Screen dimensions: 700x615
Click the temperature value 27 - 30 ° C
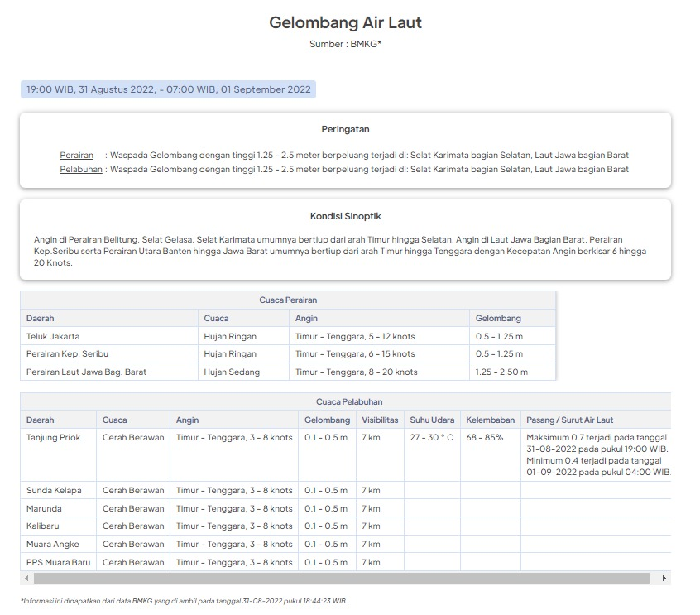click(431, 437)
